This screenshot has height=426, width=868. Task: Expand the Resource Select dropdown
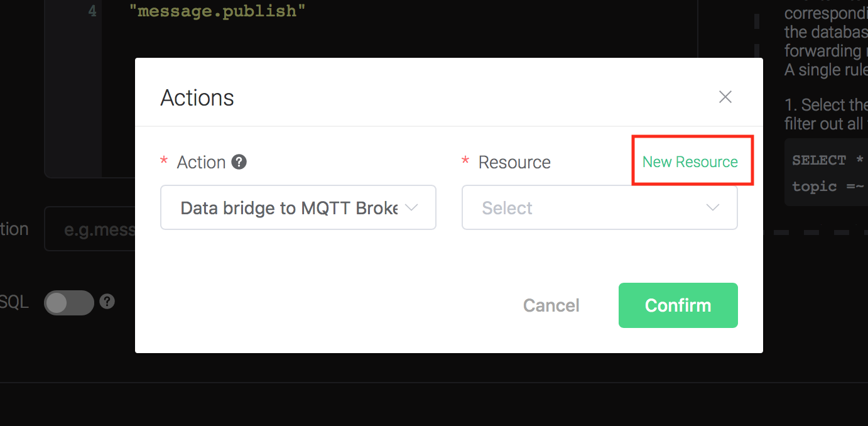[x=600, y=207]
